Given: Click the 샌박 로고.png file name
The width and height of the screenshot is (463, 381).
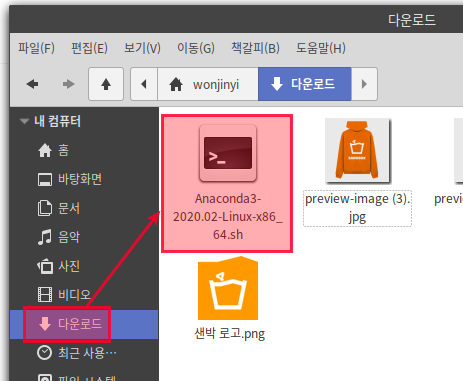Looking at the screenshot, I should point(230,333).
